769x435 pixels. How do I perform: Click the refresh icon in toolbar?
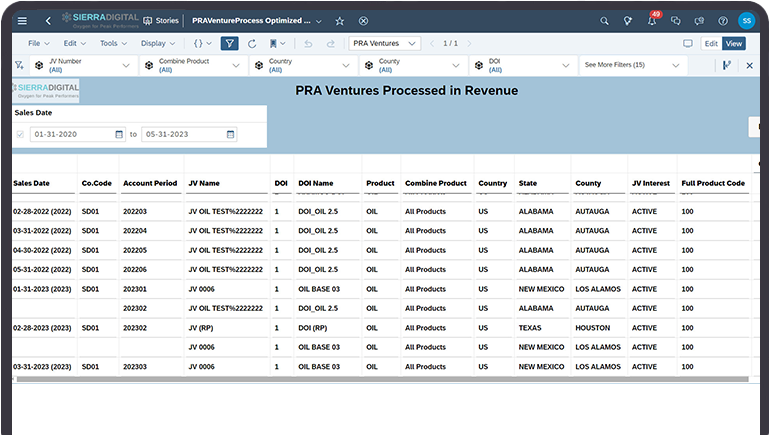pyautogui.click(x=252, y=44)
